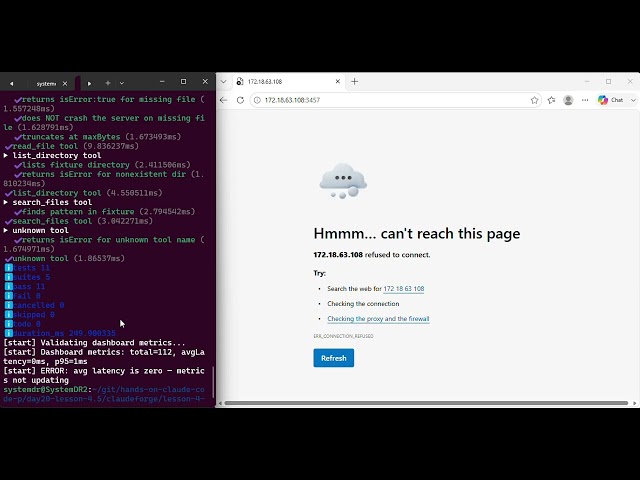Click 'read_file tool (9.836237ms)' result line

72,146
